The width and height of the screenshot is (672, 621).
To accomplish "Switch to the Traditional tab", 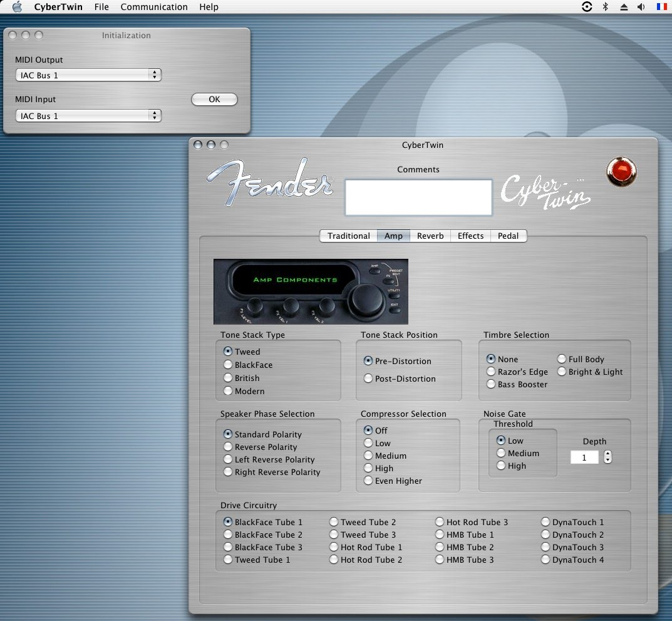I will pos(348,236).
